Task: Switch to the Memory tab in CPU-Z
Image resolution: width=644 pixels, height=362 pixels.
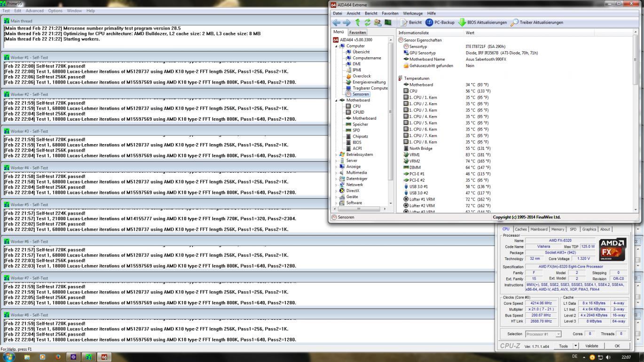Action: coord(558,229)
